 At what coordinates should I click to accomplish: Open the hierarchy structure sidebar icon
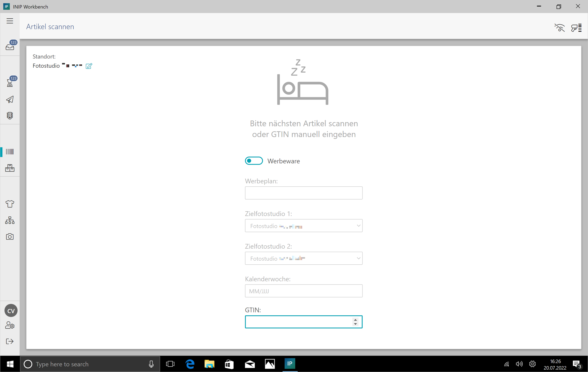coord(10,220)
